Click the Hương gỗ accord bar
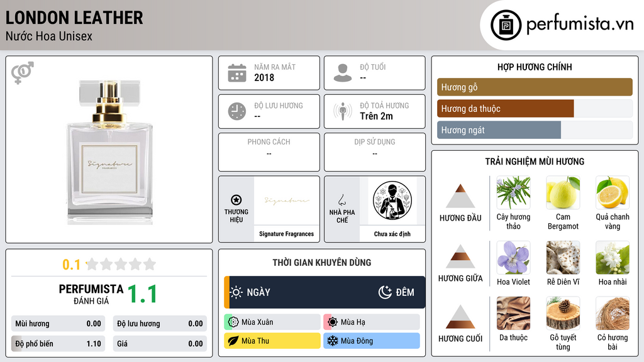The width and height of the screenshot is (644, 362). (535, 87)
